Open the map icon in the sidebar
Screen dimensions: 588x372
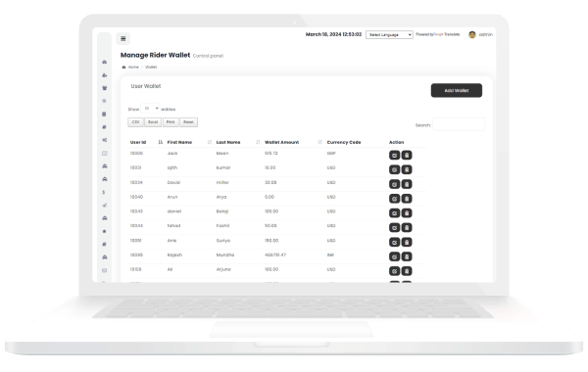105,154
